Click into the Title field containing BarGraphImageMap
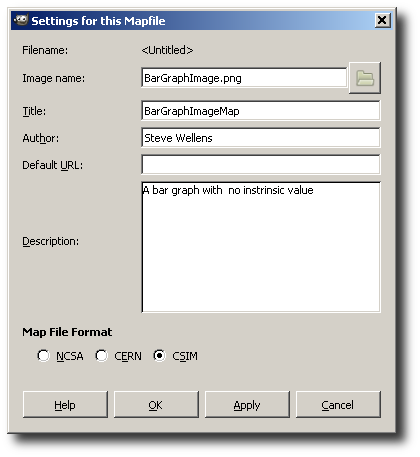Viewport: 420px width, 457px height. click(261, 111)
